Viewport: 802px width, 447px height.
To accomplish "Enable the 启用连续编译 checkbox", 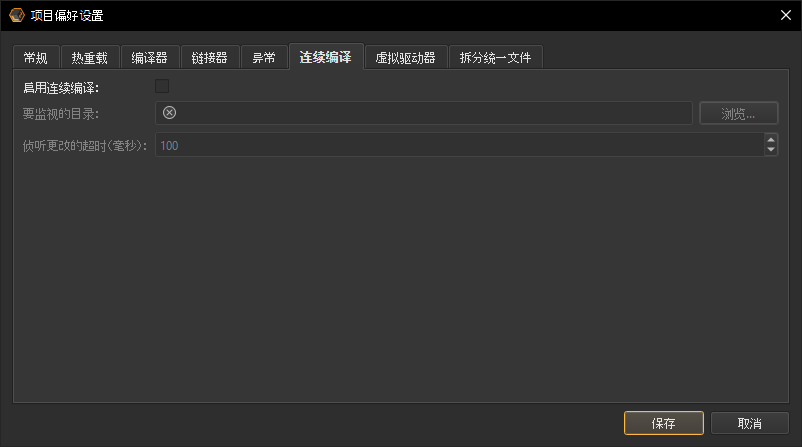I will tap(162, 86).
